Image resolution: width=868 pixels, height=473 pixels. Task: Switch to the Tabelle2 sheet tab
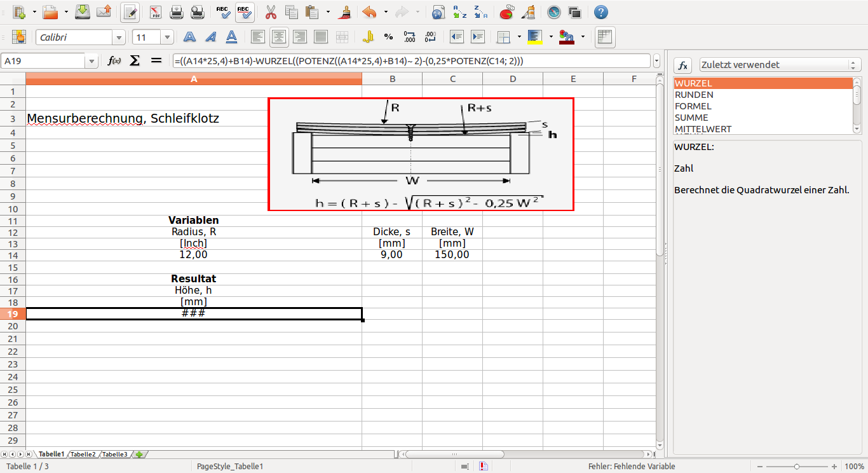tap(83, 454)
